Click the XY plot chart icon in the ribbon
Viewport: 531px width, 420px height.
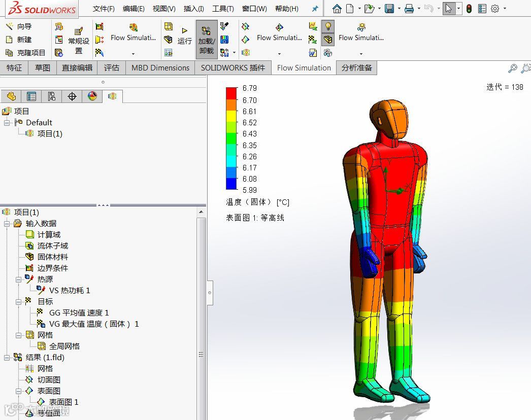[313, 26]
